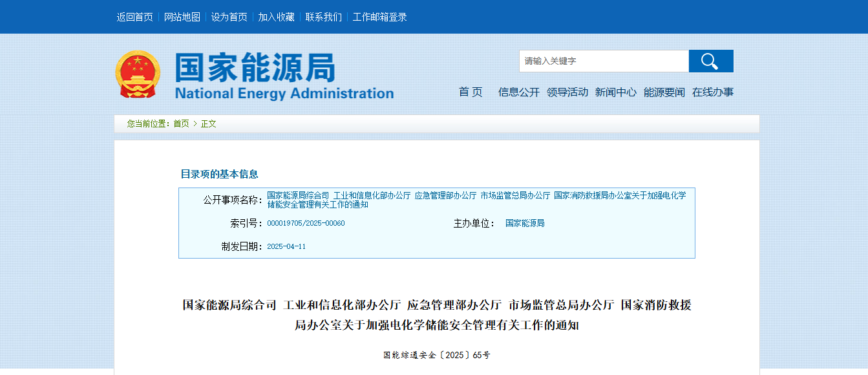Open 在线办事 navigation item
Screen dimensions: 868x375
[713, 92]
